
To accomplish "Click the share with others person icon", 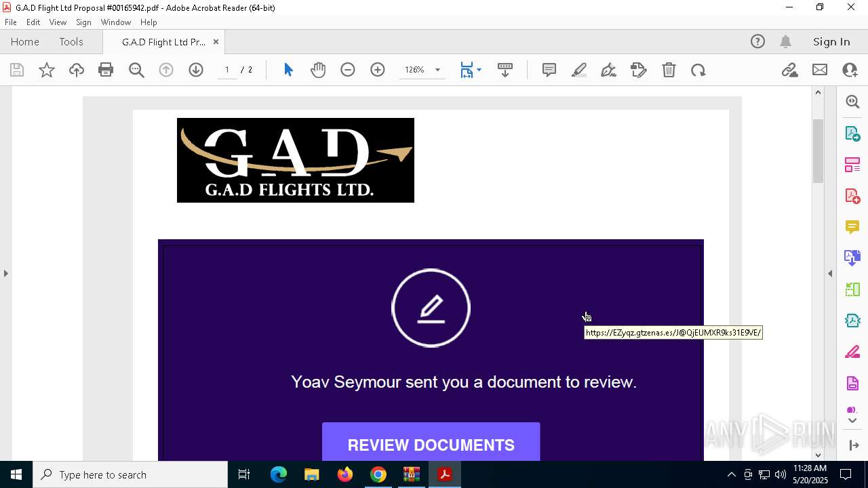I will point(850,70).
